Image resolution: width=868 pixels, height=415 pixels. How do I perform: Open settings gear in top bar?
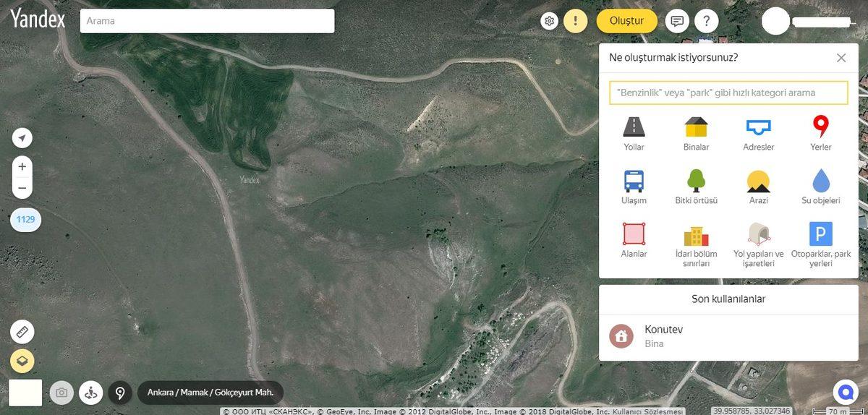click(550, 21)
